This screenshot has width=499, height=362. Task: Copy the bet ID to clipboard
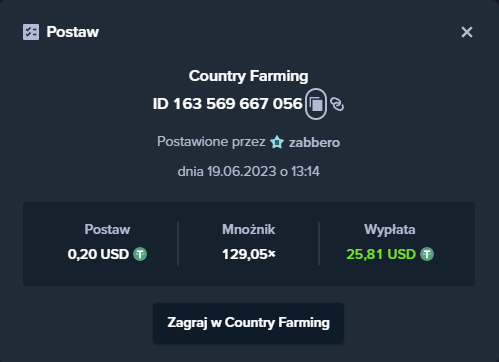316,104
